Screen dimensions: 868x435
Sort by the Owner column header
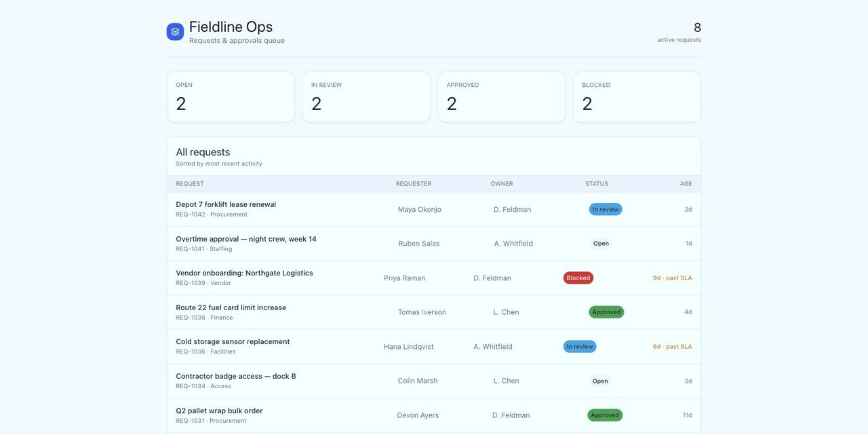click(502, 184)
